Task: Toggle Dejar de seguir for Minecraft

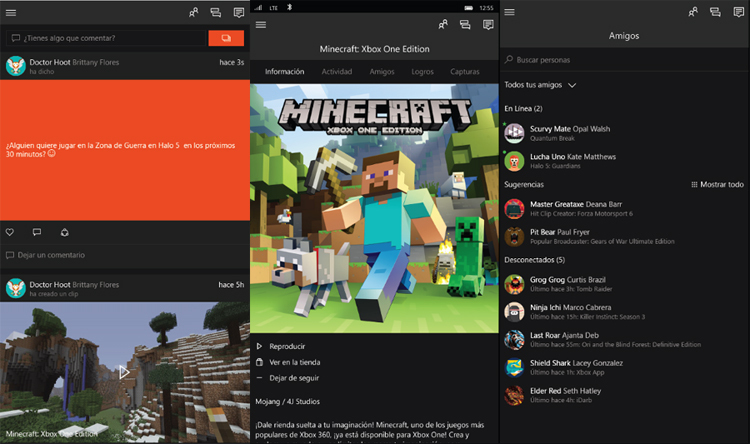Action: [x=292, y=378]
